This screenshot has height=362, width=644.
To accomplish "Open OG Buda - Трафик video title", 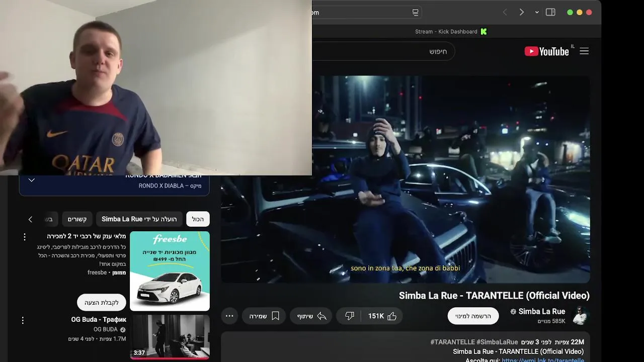I will click(99, 320).
